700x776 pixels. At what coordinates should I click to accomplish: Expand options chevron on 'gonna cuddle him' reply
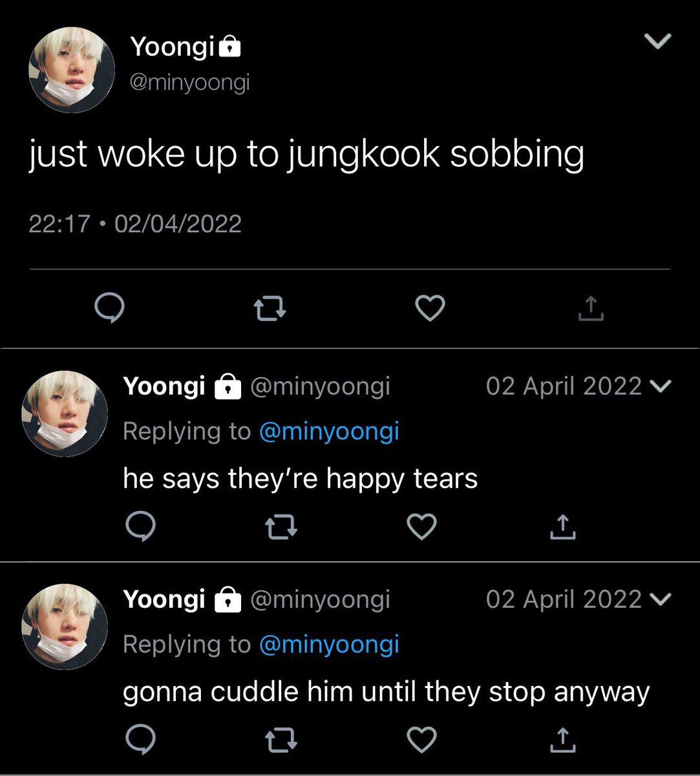point(659,599)
